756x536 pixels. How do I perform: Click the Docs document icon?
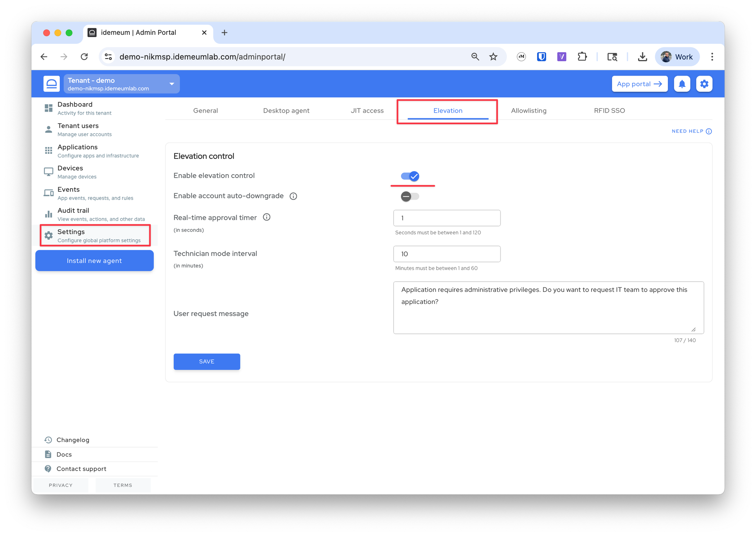[x=48, y=454]
